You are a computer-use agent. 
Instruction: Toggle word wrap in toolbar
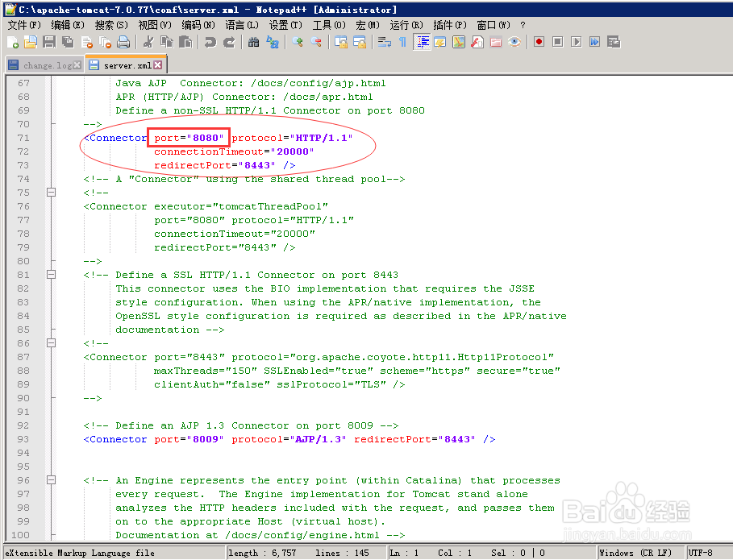coord(385,42)
